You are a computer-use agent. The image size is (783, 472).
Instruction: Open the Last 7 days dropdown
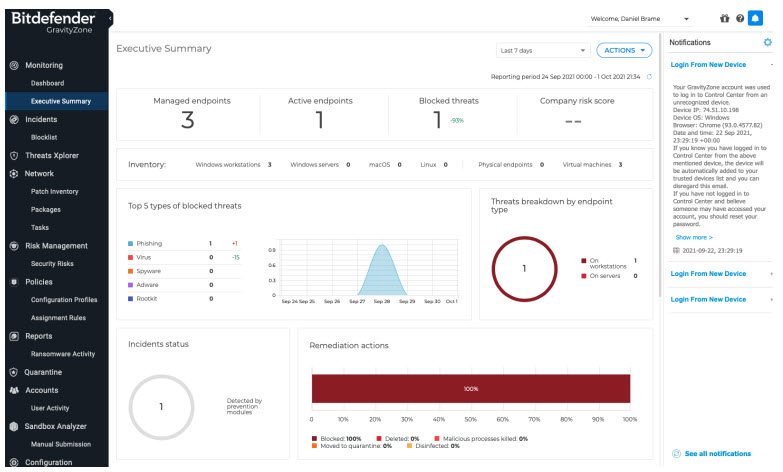coord(543,50)
